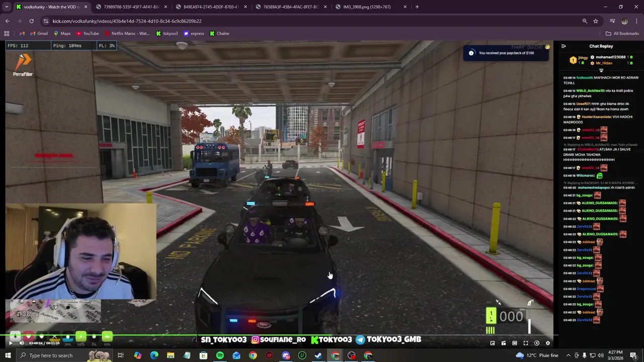Click username Mr_Hidan in chat leaderboard
Viewport: 644px width, 362px height.
coord(604,63)
